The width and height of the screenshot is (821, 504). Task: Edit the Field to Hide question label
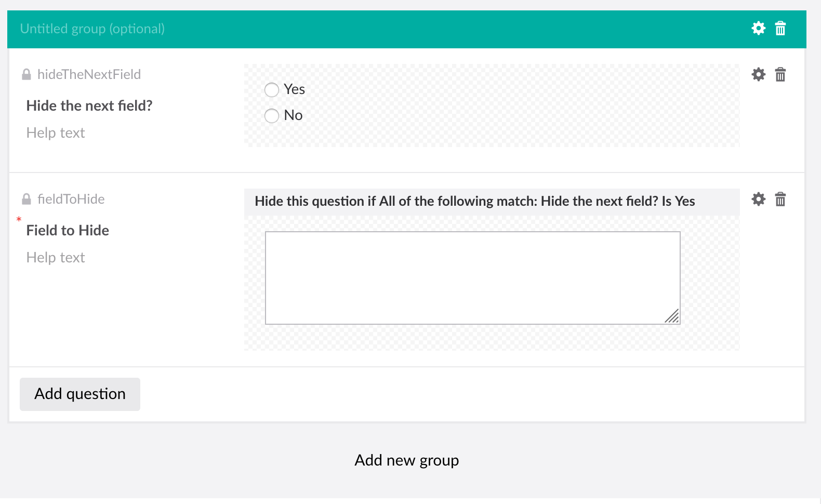tap(67, 230)
